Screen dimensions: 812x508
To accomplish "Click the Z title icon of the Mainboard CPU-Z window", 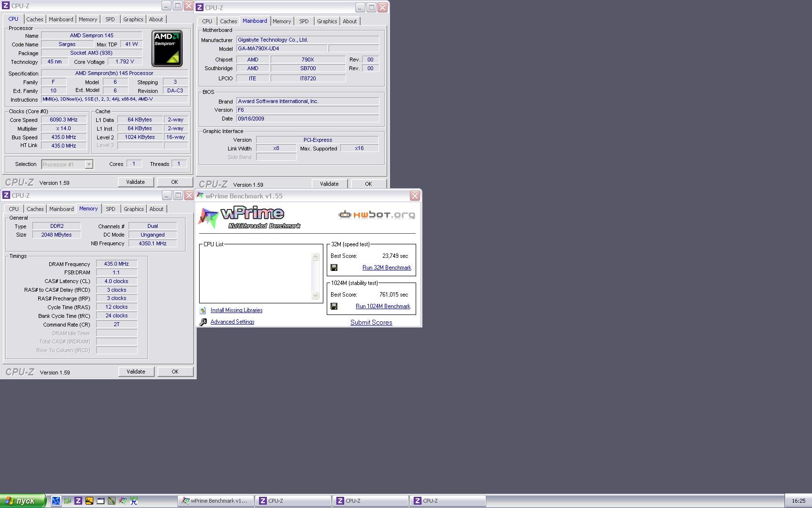I will click(x=200, y=7).
